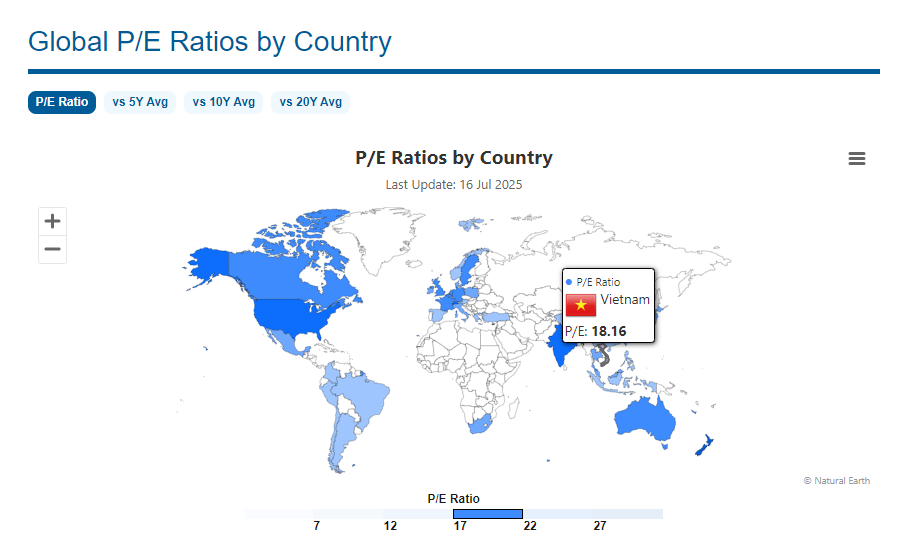The height and width of the screenshot is (541, 914).
Task: Switch to vs 20Y Avg tab
Action: coord(310,102)
